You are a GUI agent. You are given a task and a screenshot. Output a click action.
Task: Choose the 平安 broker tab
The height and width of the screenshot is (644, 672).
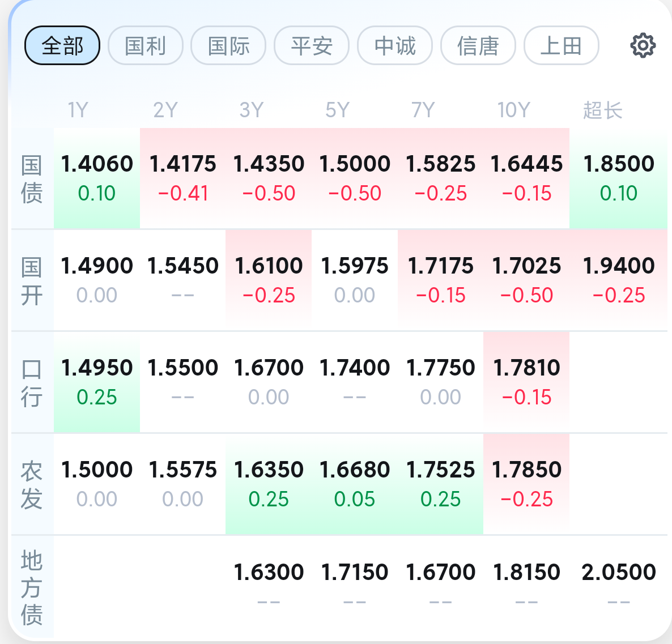point(312,45)
